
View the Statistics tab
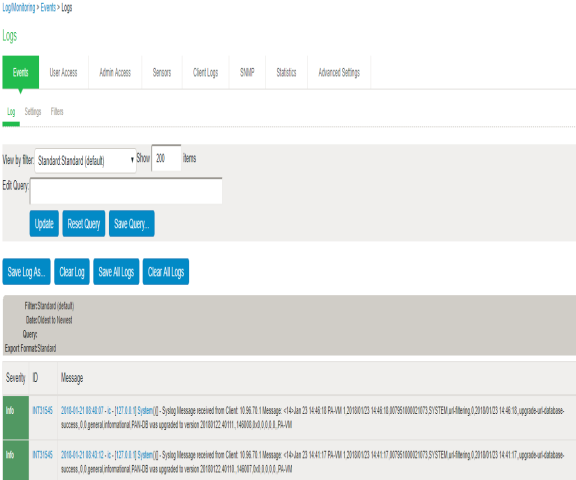click(x=287, y=72)
